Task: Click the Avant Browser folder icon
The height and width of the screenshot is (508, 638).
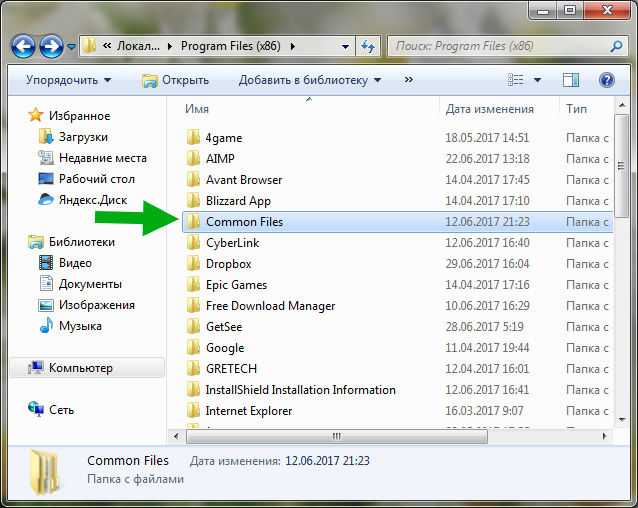Action: 193,180
